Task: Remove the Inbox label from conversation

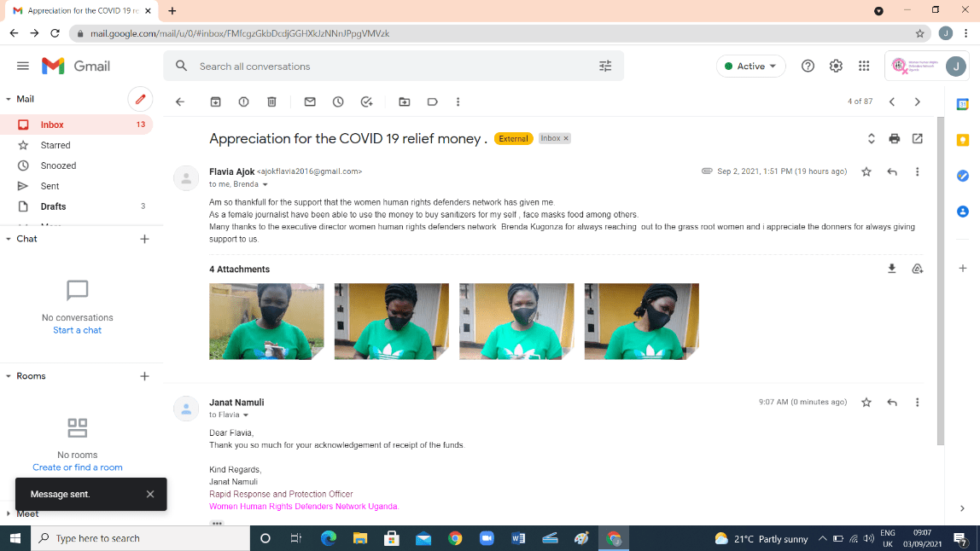Action: click(x=566, y=139)
